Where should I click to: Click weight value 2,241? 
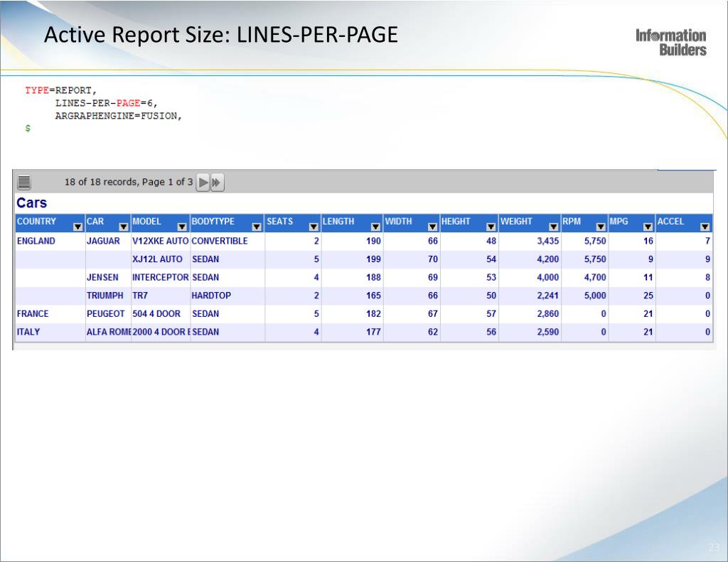point(548,296)
